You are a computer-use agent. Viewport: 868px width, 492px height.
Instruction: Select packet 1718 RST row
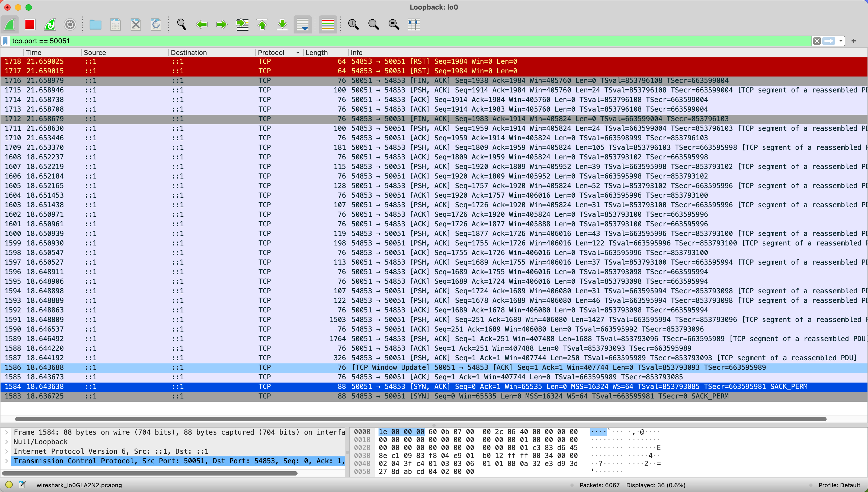pyautogui.click(x=434, y=62)
